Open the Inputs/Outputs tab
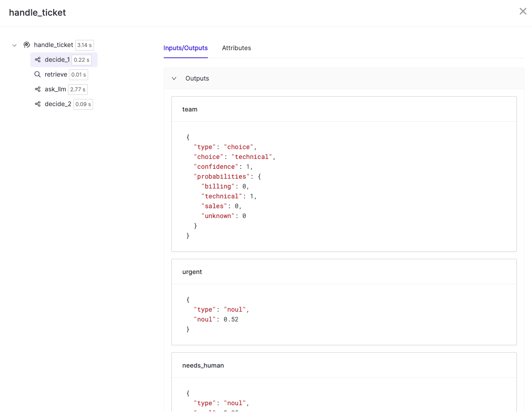Viewport: 532px width, 420px height. click(x=186, y=48)
